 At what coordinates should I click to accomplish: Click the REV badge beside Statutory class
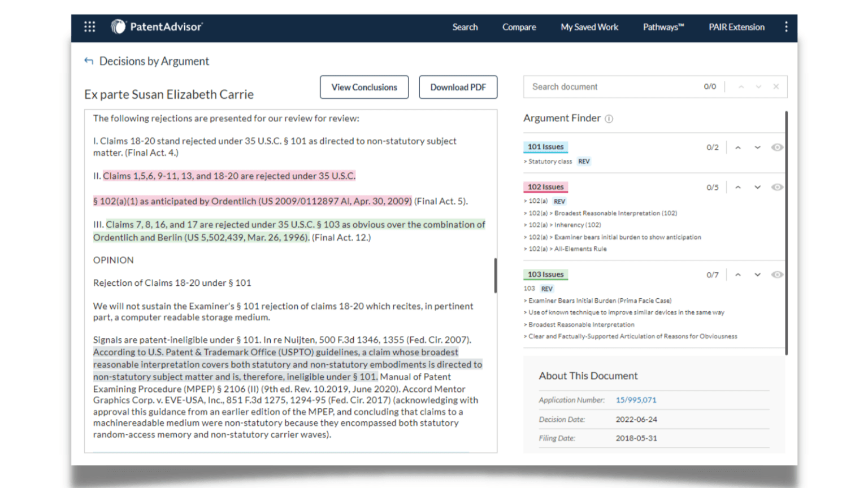click(585, 162)
